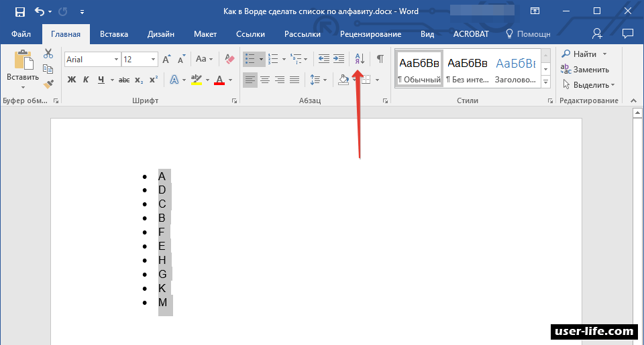Center the text alignment

pos(265,80)
